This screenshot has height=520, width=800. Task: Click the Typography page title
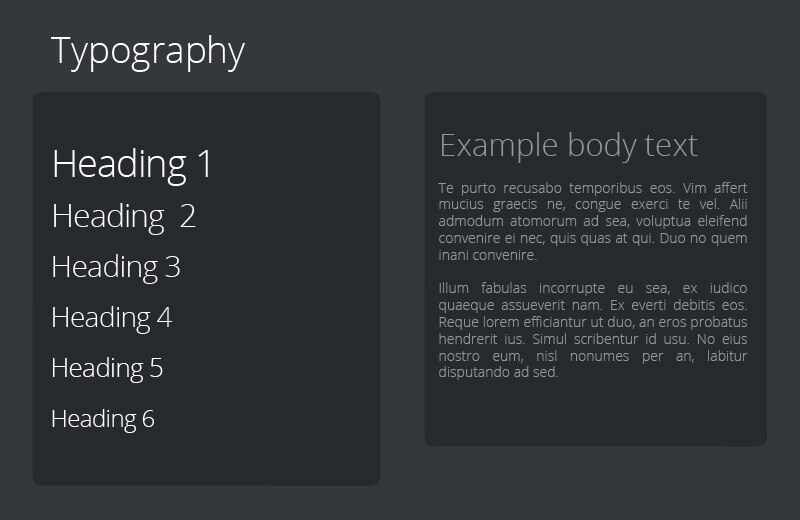147,51
